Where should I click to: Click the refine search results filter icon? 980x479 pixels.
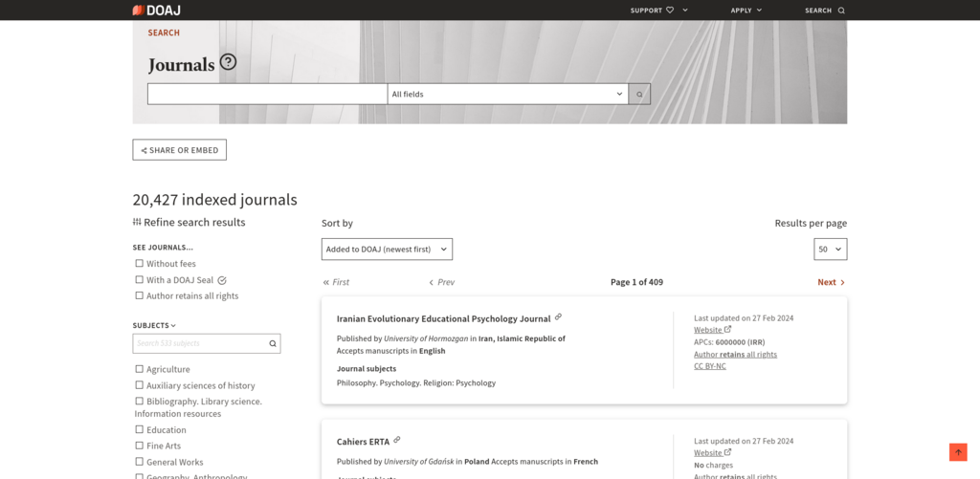coord(137,222)
